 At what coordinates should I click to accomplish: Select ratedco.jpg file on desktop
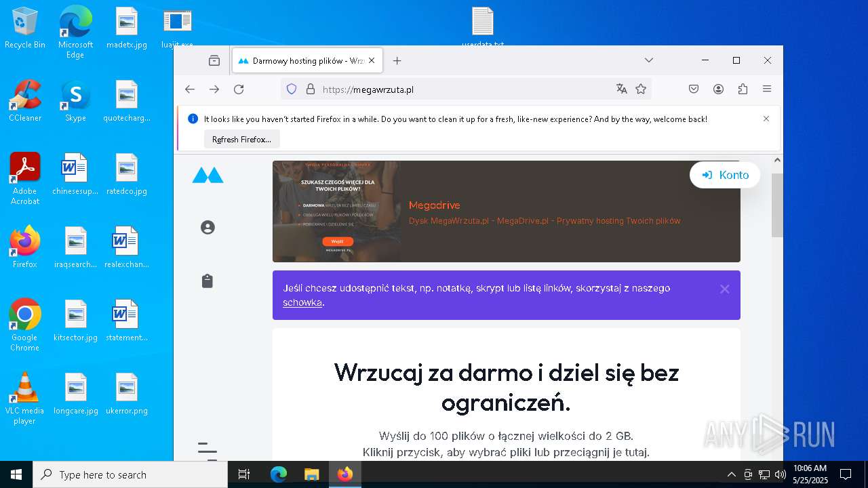tap(127, 174)
